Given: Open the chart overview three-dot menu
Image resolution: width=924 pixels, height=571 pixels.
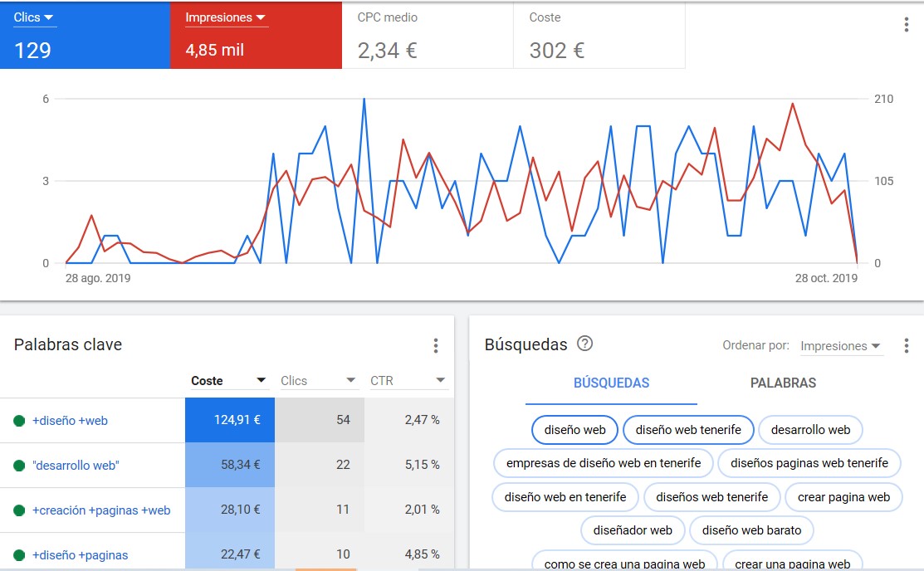Looking at the screenshot, I should tap(906, 25).
